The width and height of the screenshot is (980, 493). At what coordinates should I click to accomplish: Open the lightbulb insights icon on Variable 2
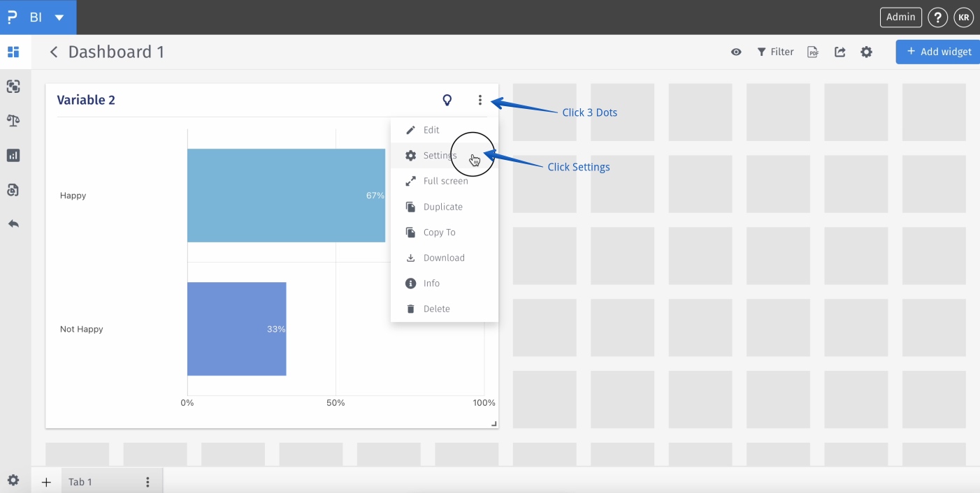click(447, 100)
